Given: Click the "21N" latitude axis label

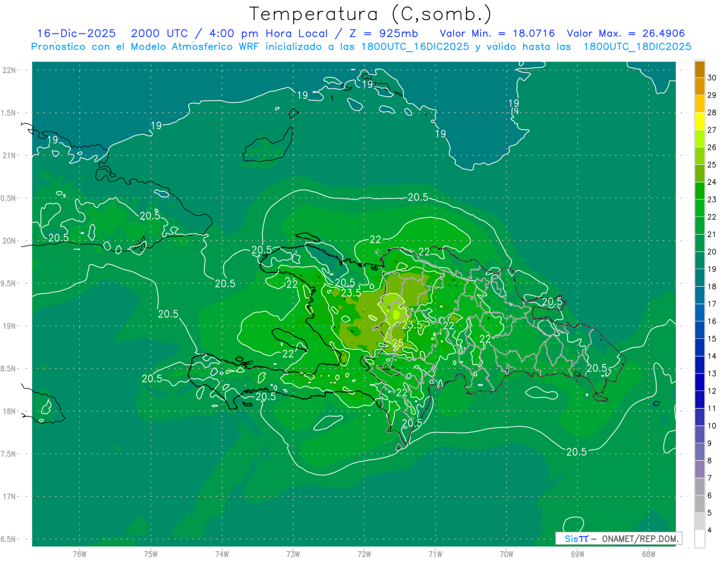Looking at the screenshot, I should (9, 156).
